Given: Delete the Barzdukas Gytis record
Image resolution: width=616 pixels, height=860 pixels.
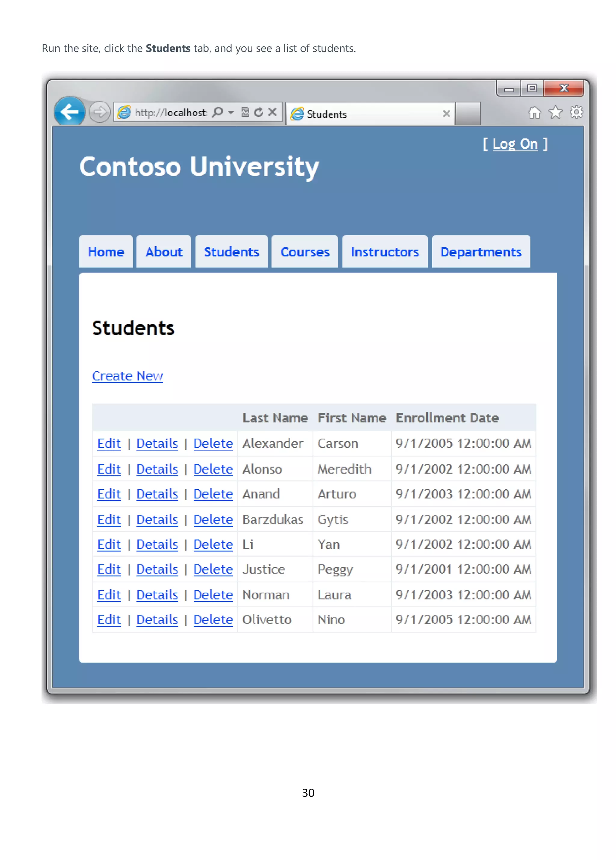Looking at the screenshot, I should tap(213, 520).
